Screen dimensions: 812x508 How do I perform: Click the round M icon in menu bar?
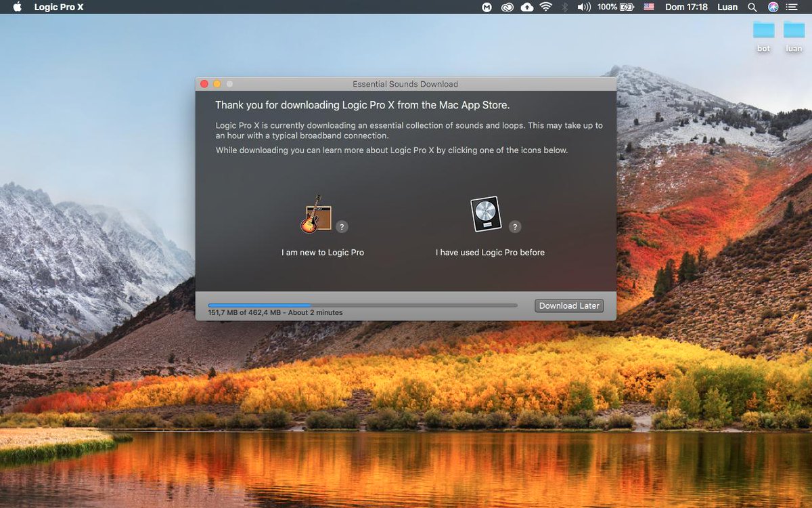(487, 7)
